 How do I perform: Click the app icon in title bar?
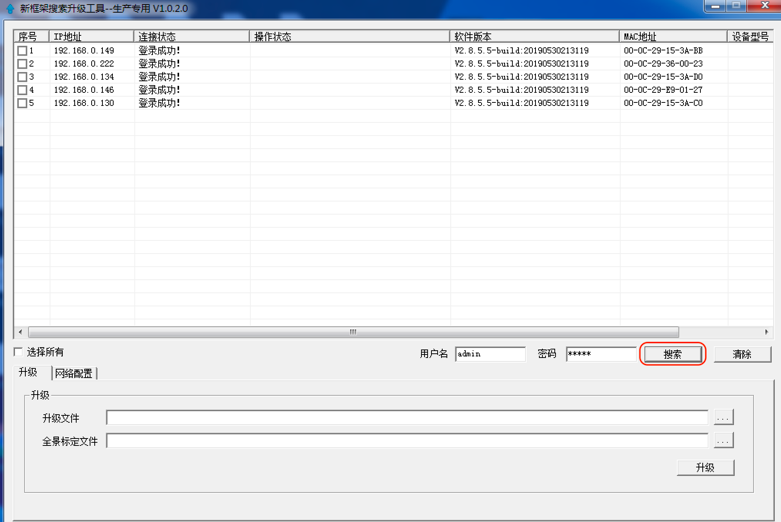point(10,8)
